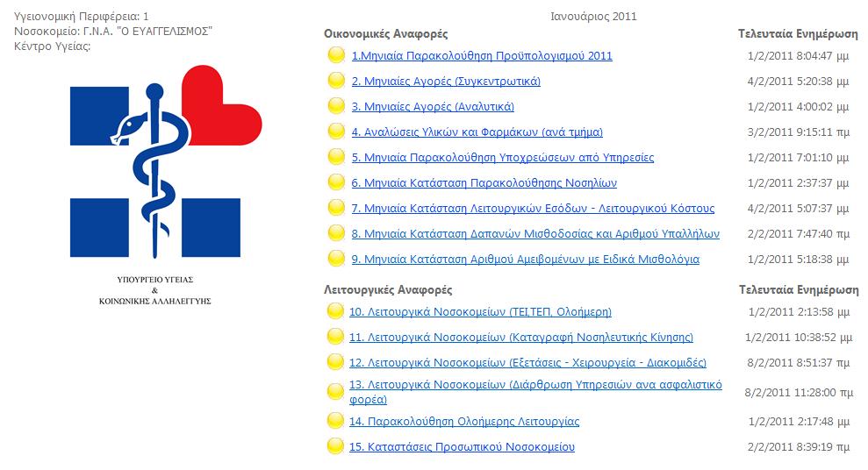Screen dimensions: 868x470
Task: Click yellow status icon beside 9. Ειδικά Μισθολόγια
Action: click(336, 259)
